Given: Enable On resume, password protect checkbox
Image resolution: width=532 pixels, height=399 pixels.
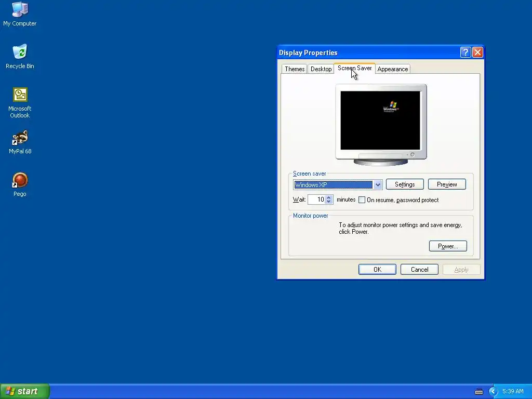Looking at the screenshot, I should (362, 200).
